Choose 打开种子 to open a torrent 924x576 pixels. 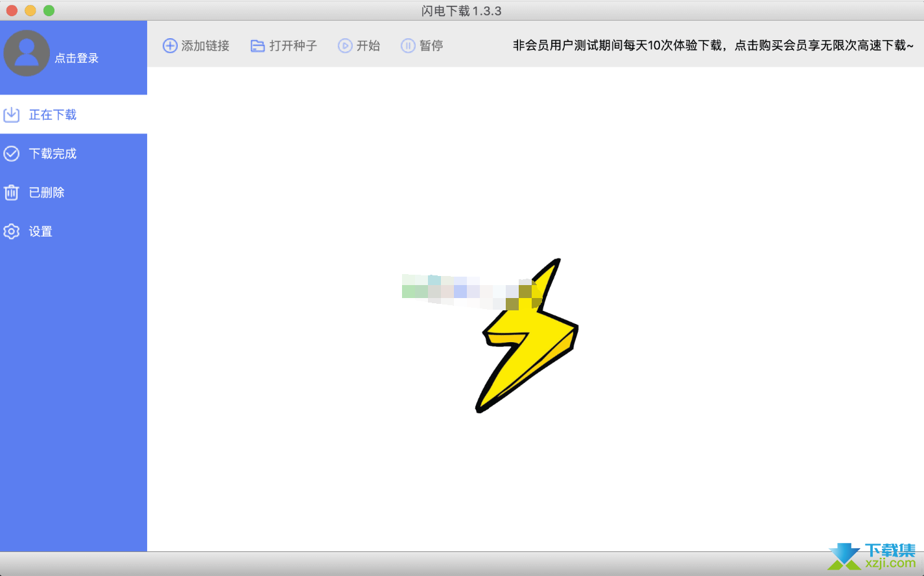click(x=293, y=45)
